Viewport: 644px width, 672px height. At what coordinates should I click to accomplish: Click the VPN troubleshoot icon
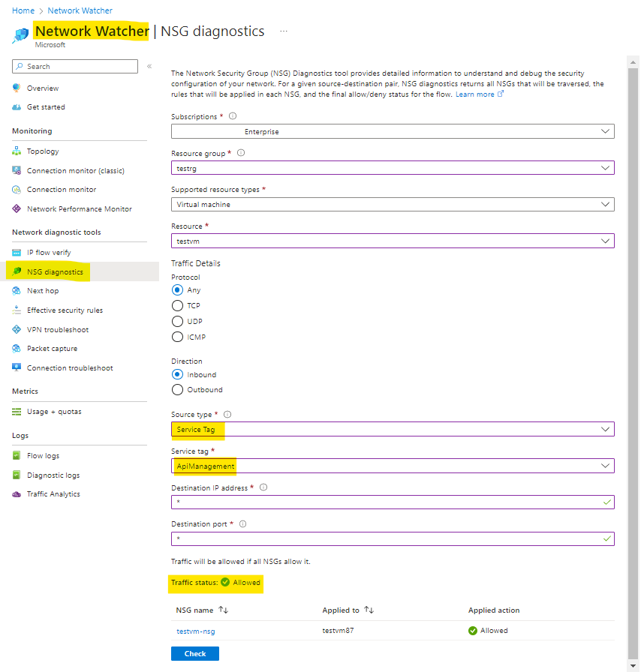tap(17, 329)
